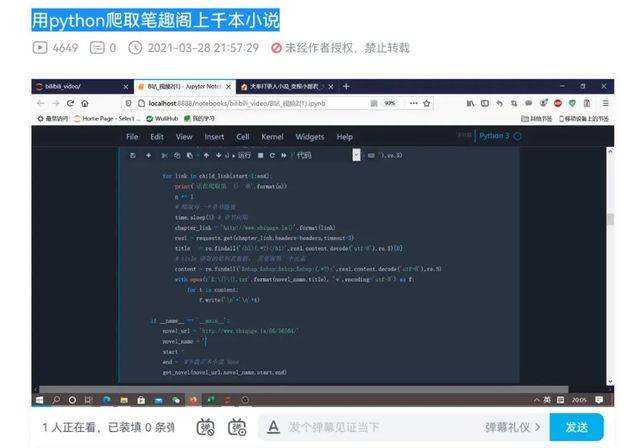Save the notebook with the Jupyter save icon
This screenshot has height=448, width=640.
click(x=132, y=155)
